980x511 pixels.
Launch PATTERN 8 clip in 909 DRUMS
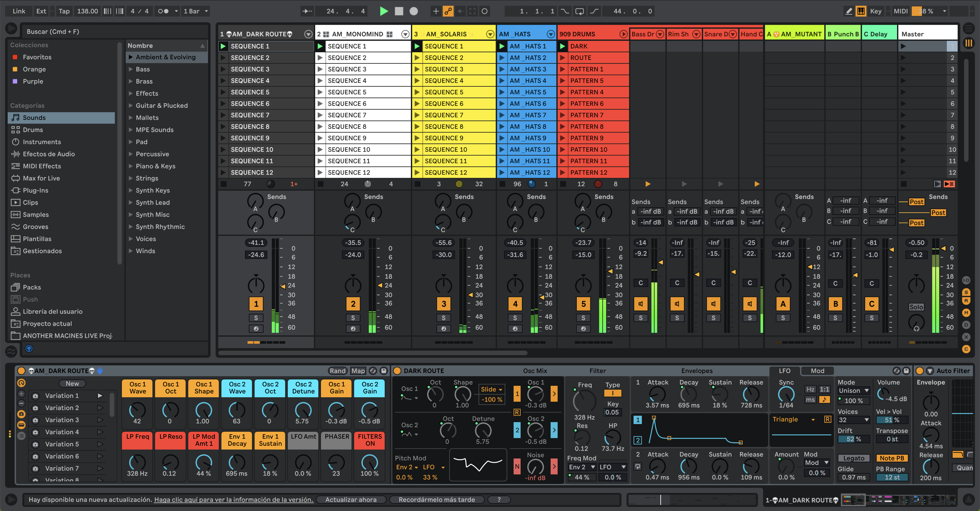click(x=562, y=127)
